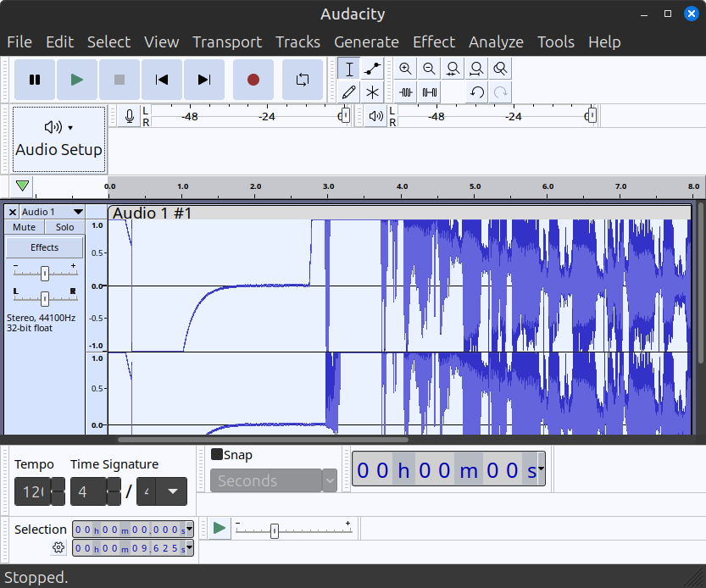Screen dimensions: 706x588
Task: Open selection start time format dropdown
Action: [x=190, y=529]
